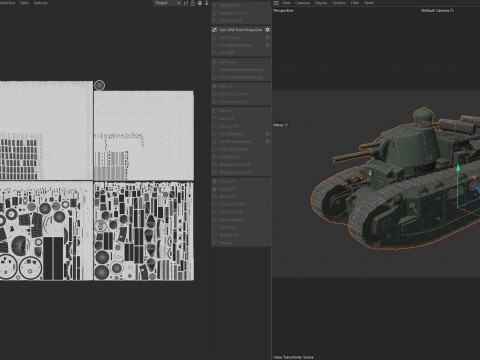Open viewport Display menu

tap(321, 3)
